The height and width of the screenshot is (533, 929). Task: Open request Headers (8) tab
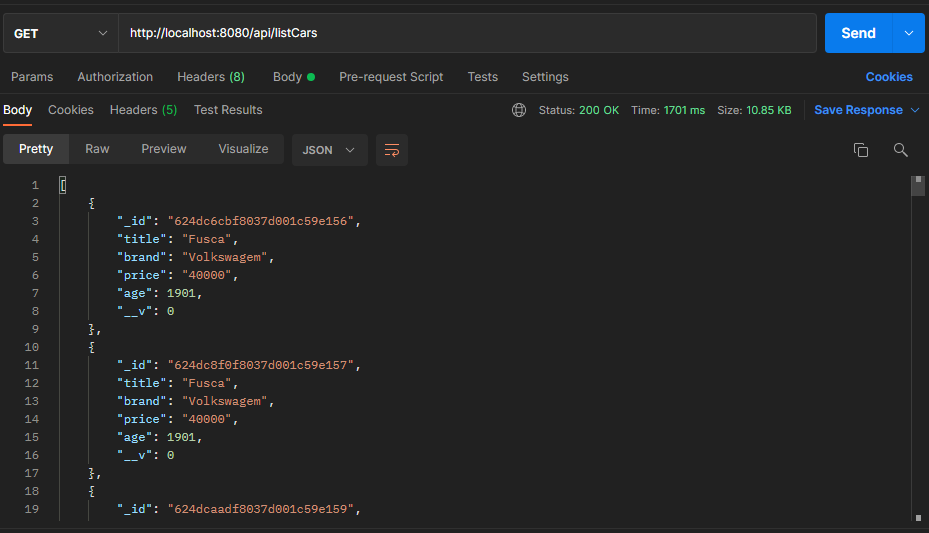211,77
